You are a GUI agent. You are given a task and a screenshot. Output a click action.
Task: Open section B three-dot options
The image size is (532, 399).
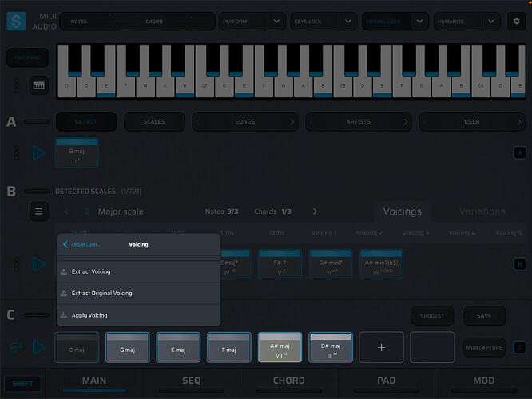pyautogui.click(x=16, y=264)
